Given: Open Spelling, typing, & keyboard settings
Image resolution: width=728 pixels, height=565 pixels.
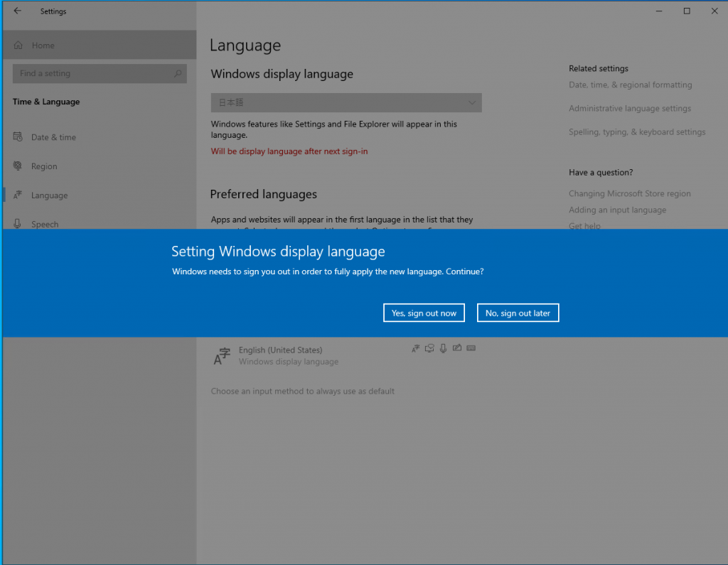Looking at the screenshot, I should coord(636,132).
